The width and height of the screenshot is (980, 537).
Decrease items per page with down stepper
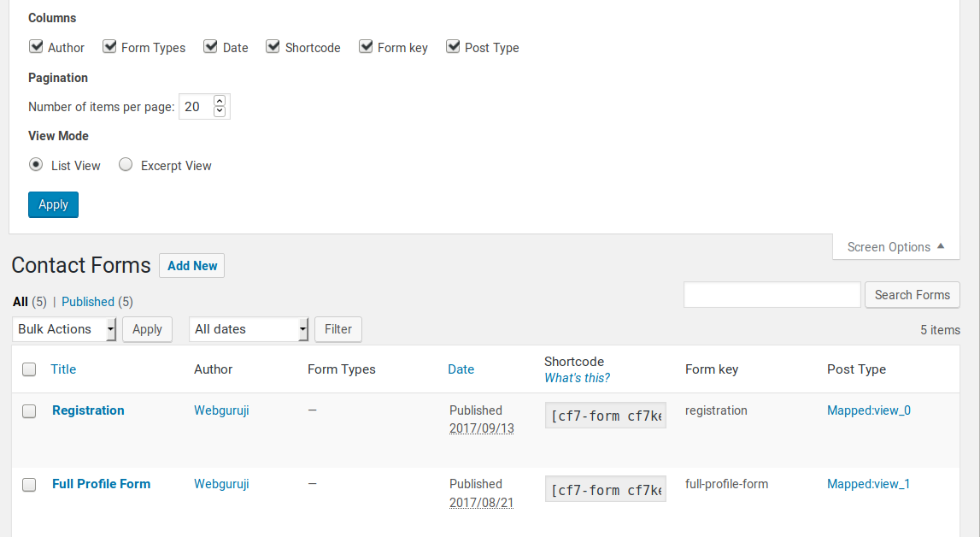coord(220,111)
